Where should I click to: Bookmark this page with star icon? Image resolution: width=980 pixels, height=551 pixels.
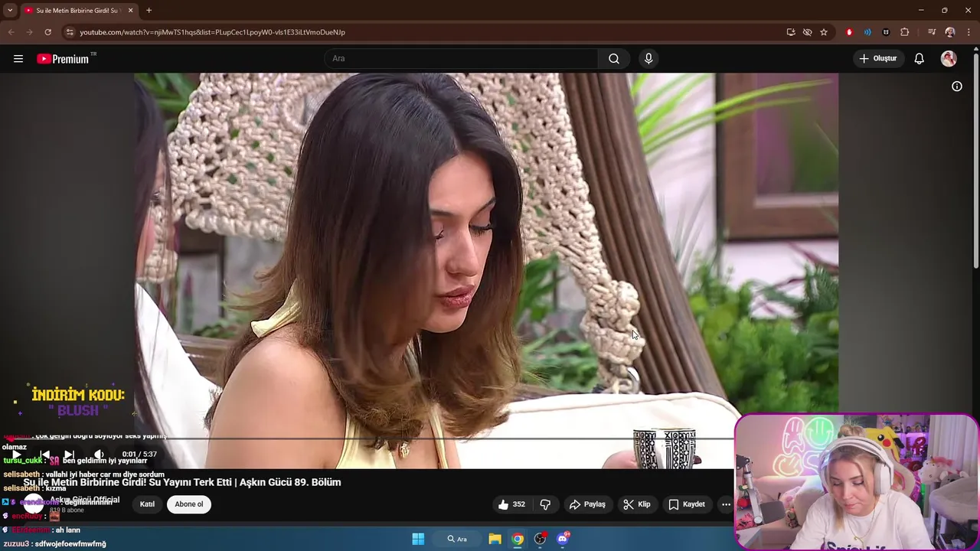pyautogui.click(x=824, y=32)
